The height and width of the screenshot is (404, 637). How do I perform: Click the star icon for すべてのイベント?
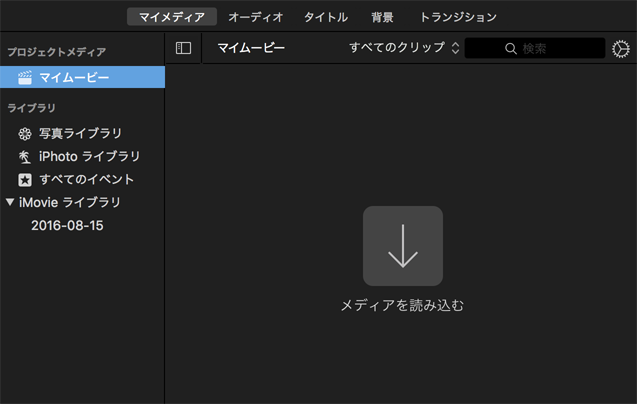coord(25,180)
